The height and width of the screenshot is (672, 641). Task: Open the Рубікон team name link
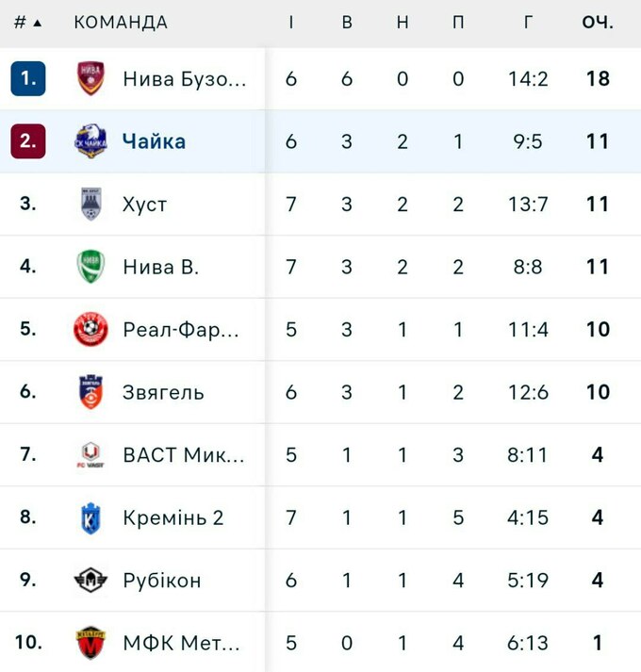161,580
